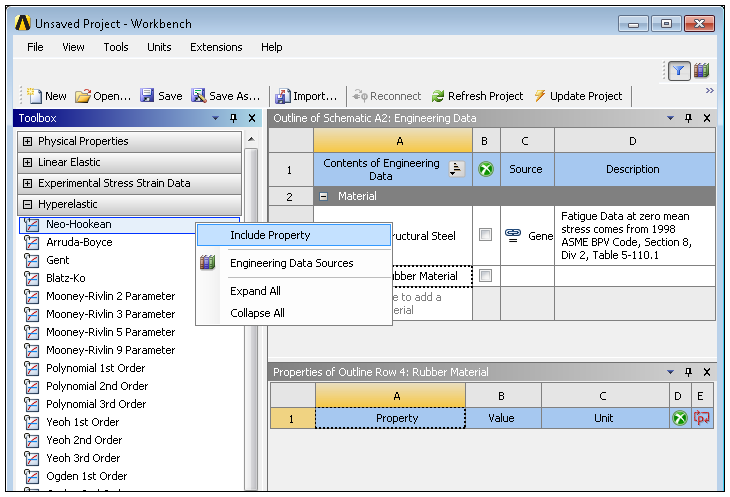Select Blatz-Ko in the Toolbox
This screenshot has width=730, height=497.
pyautogui.click(x=66, y=278)
